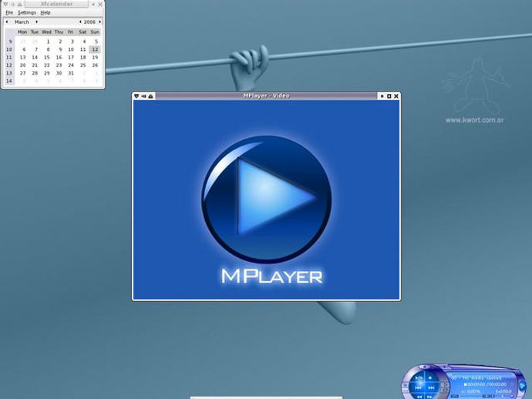The image size is (532, 399).
Task: Close the Xfcalendar window
Action: pyautogui.click(x=100, y=5)
